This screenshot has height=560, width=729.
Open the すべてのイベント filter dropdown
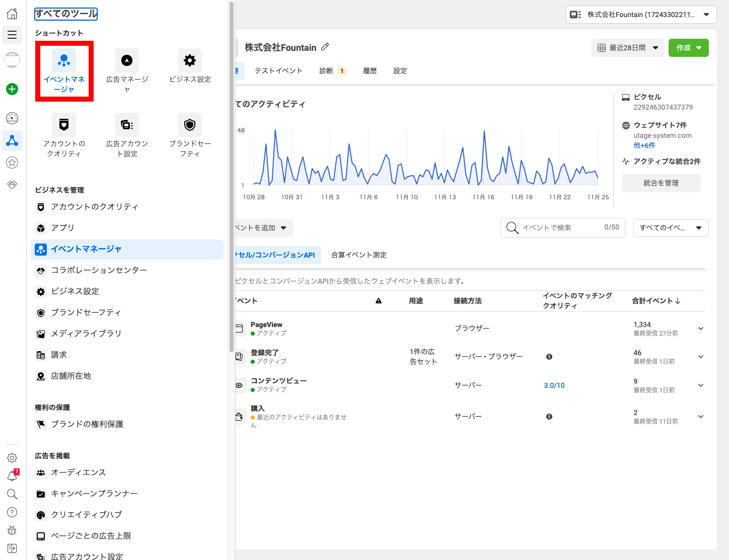(671, 228)
